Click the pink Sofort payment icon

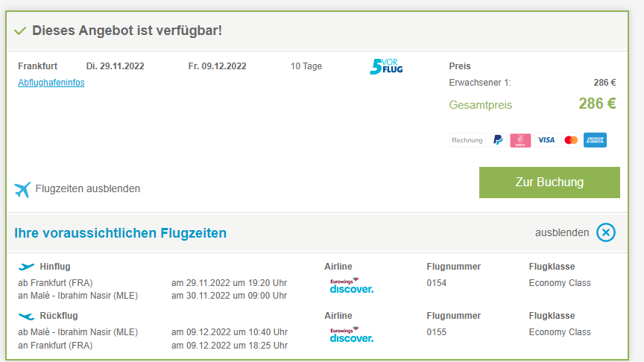coord(520,140)
